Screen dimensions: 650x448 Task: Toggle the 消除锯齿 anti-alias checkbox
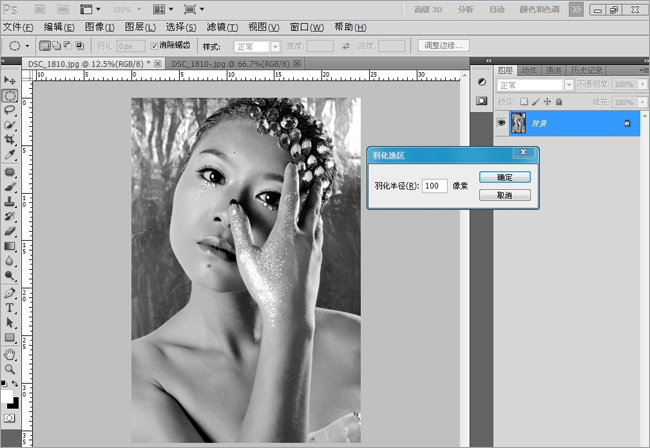pyautogui.click(x=154, y=46)
